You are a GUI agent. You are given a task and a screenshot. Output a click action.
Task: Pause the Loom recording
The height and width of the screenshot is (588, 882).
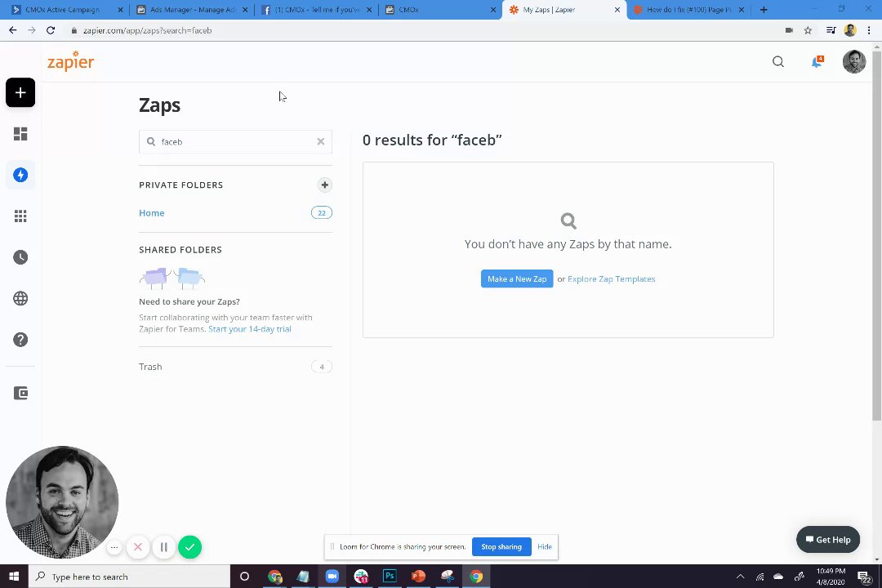pos(163,547)
